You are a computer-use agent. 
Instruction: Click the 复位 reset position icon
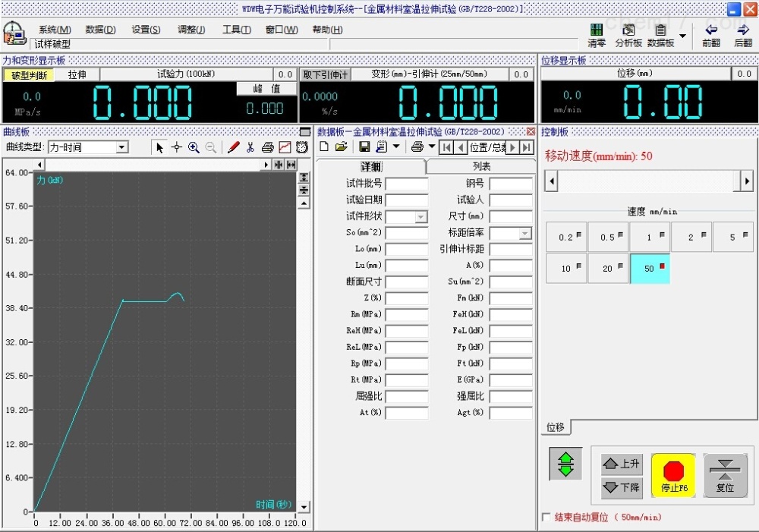click(x=725, y=476)
